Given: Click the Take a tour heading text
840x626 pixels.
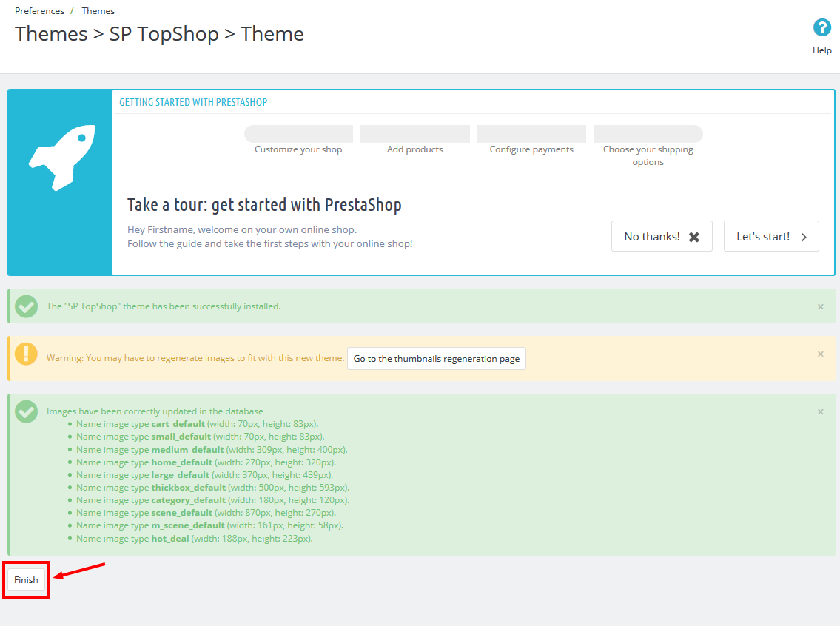Looking at the screenshot, I should pyautogui.click(x=264, y=205).
